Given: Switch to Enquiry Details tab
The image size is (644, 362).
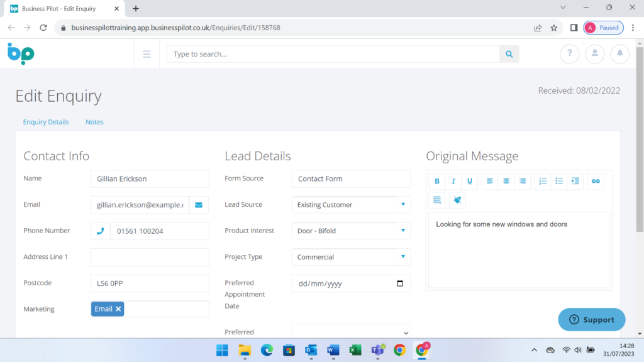Looking at the screenshot, I should (x=46, y=122).
